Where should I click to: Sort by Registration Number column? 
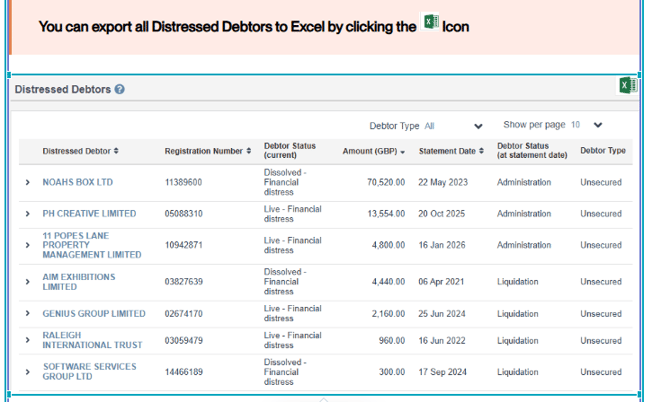coord(208,151)
